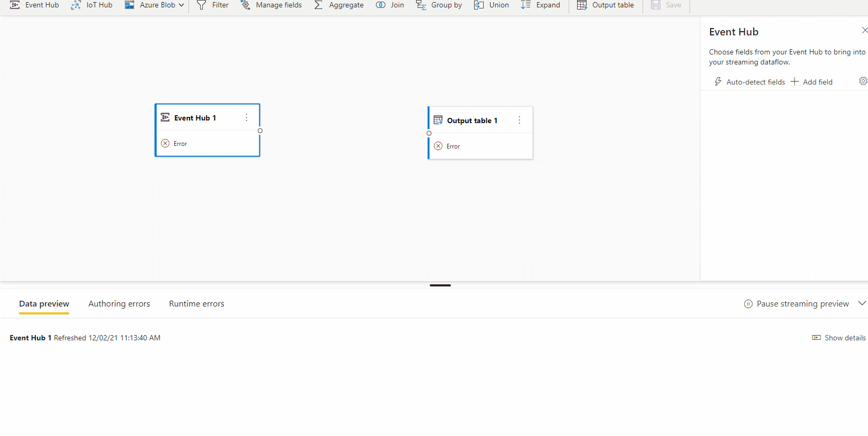Open the Authoring errors tab
The image size is (868, 436).
coord(119,304)
